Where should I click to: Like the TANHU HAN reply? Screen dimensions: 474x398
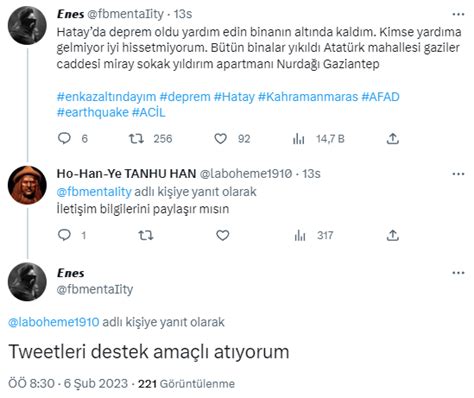tap(223, 235)
